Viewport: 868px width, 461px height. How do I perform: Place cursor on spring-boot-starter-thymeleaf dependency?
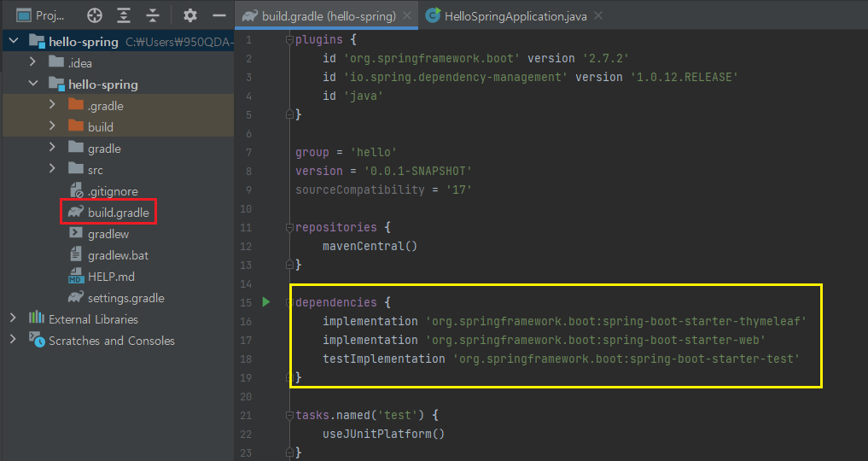(x=615, y=322)
